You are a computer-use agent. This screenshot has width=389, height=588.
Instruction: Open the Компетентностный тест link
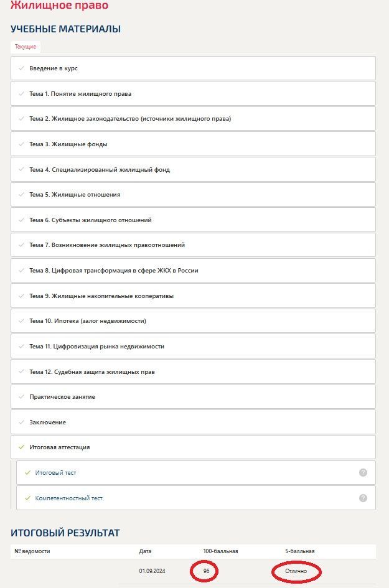(x=68, y=498)
